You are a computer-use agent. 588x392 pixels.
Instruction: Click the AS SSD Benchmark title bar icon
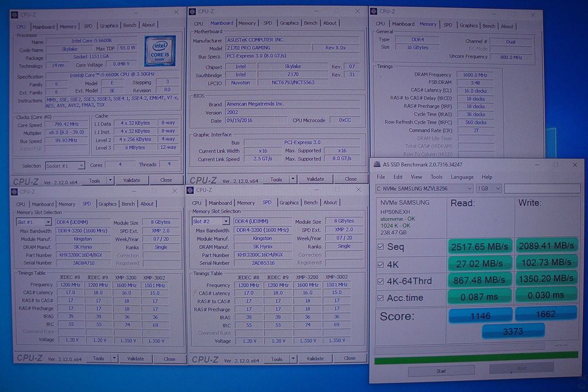point(377,164)
